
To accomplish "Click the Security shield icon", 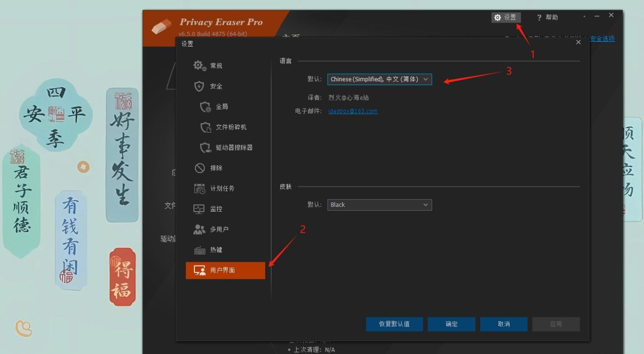I will pyautogui.click(x=199, y=86).
